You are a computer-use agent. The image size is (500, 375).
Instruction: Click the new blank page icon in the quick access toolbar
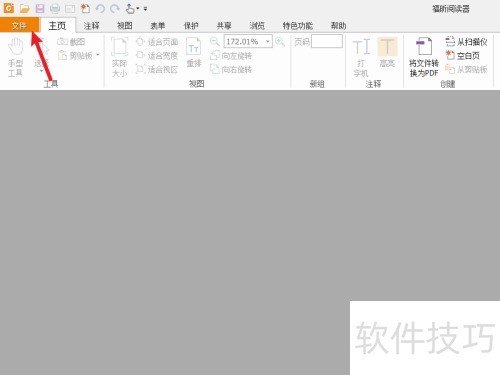[85, 9]
